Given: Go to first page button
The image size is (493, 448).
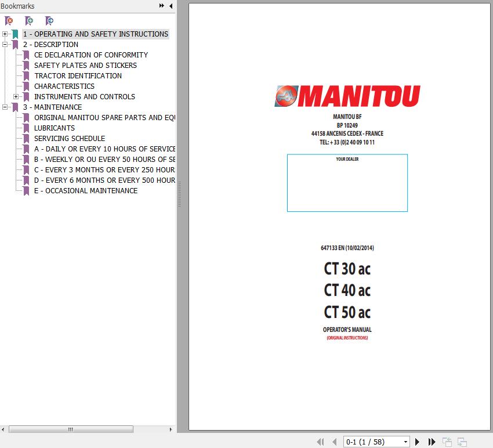Looking at the screenshot, I should pyautogui.click(x=320, y=442).
